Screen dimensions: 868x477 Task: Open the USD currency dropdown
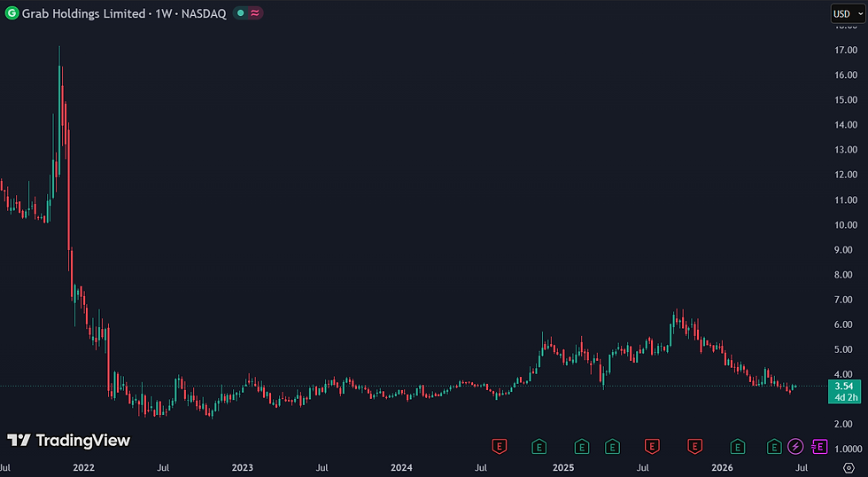848,14
